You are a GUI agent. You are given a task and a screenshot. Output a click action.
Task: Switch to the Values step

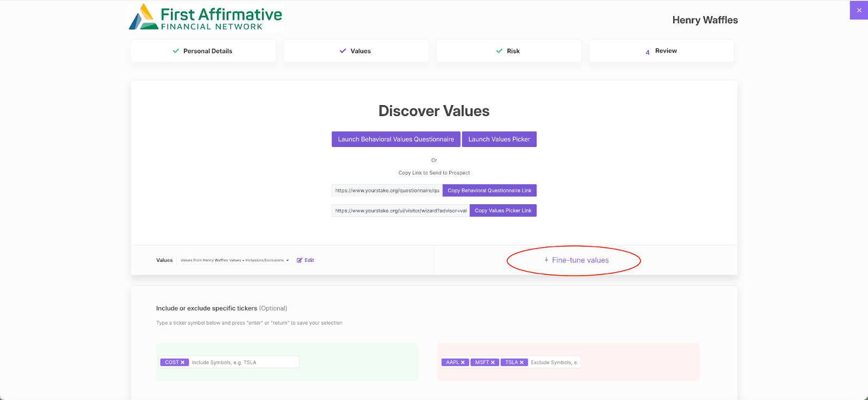point(356,51)
